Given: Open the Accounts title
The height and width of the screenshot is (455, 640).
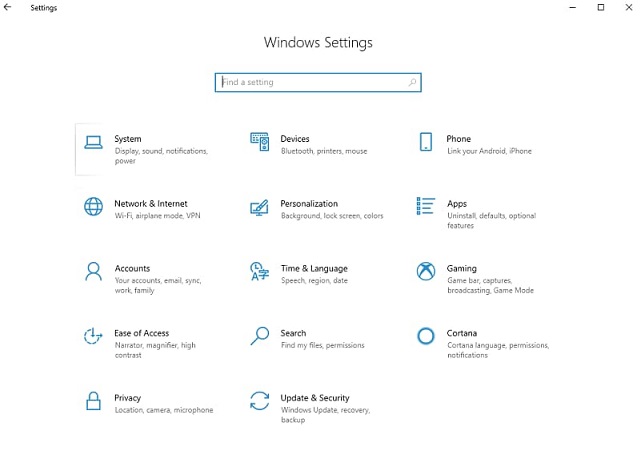Looking at the screenshot, I should tap(132, 269).
